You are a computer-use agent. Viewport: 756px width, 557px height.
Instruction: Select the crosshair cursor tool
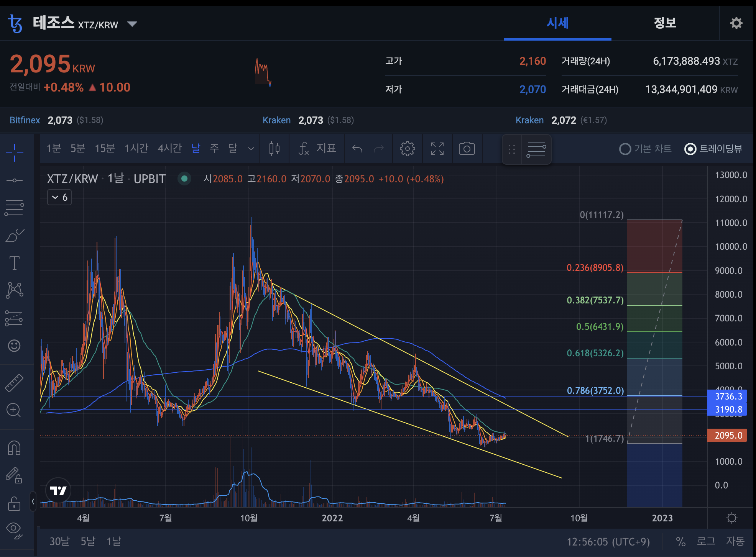(x=15, y=152)
